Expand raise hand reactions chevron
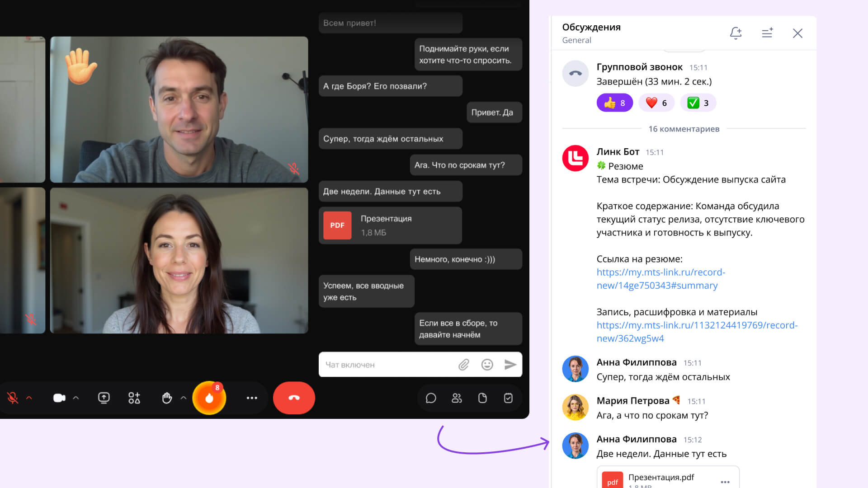The height and width of the screenshot is (488, 868). 184,398
